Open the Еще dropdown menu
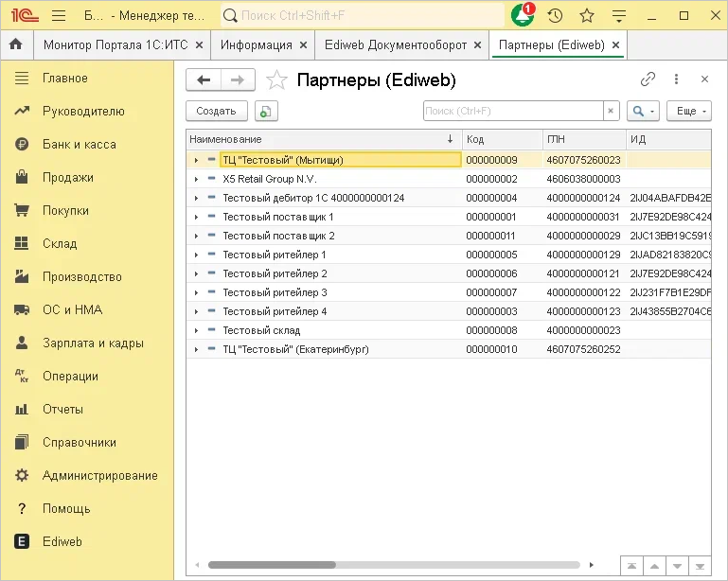This screenshot has height=581, width=728. 688,112
